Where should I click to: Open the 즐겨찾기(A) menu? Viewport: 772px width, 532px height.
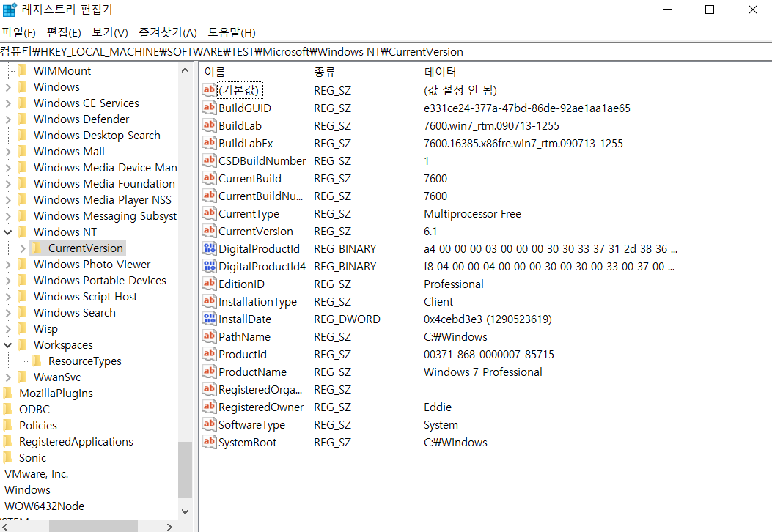pyautogui.click(x=168, y=32)
